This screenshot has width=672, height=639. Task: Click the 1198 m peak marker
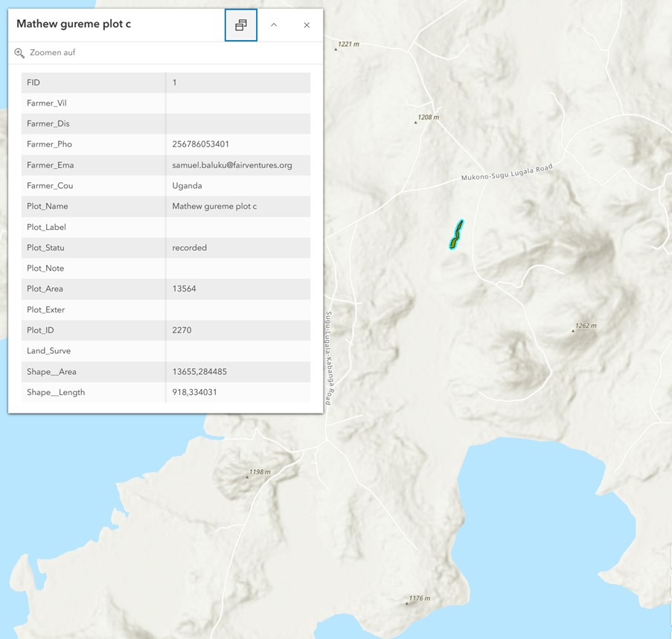[247, 476]
